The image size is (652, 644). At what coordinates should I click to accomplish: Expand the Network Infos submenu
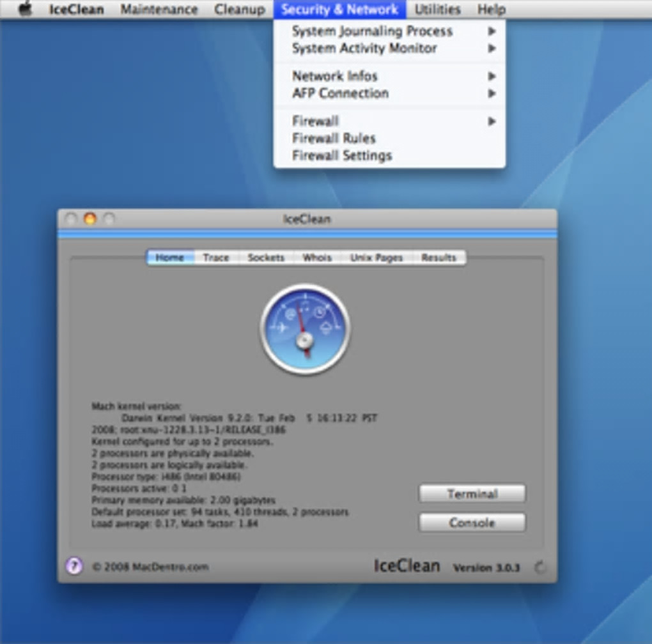(x=390, y=76)
